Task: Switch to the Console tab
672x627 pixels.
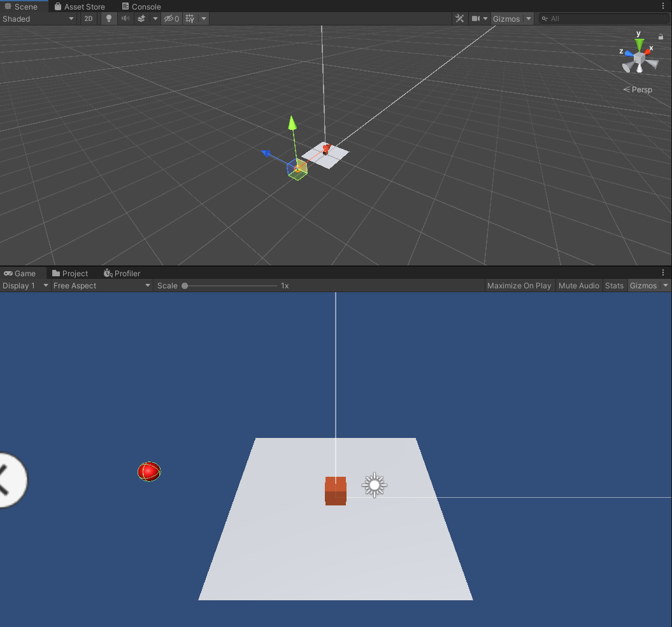Action: point(141,6)
